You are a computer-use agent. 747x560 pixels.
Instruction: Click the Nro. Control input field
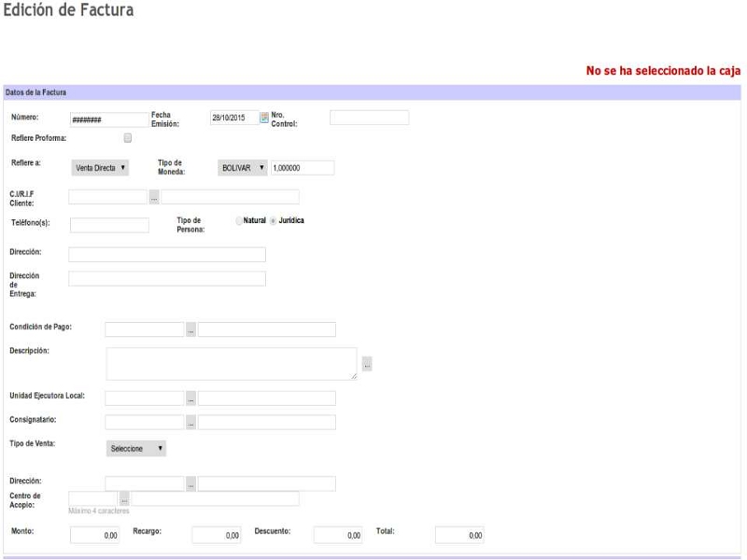point(369,118)
